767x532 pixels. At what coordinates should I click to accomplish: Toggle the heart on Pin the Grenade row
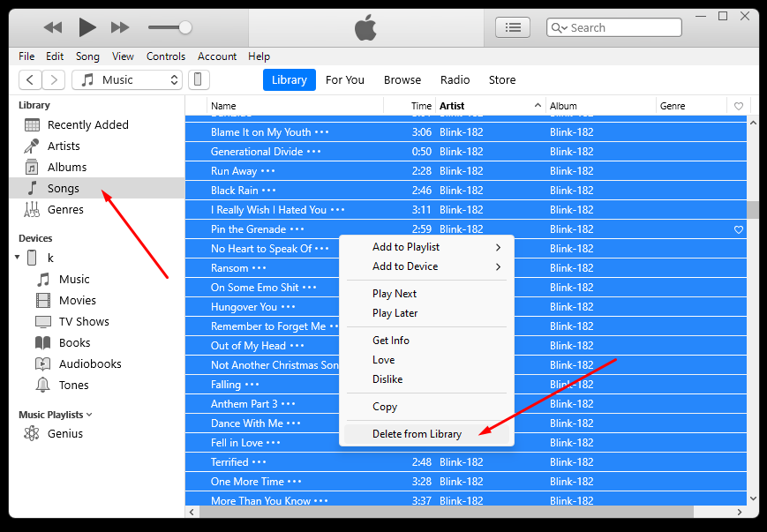coord(739,229)
